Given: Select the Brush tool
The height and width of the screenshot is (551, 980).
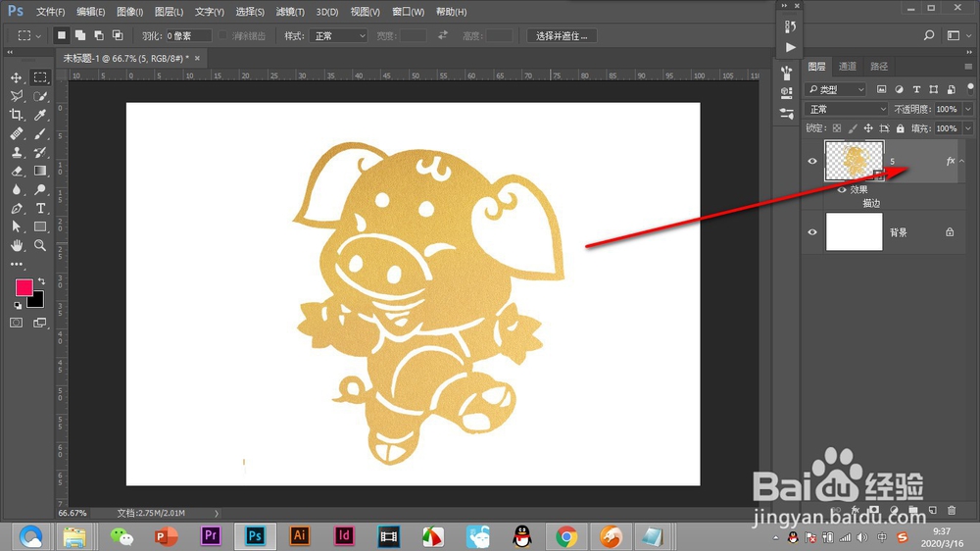Looking at the screenshot, I should (x=40, y=134).
